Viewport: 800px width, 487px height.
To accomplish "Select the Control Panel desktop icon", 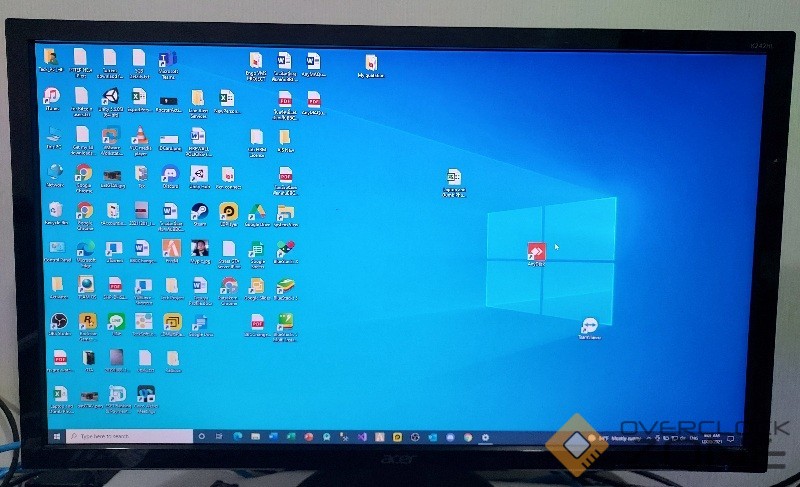I will pos(57,248).
